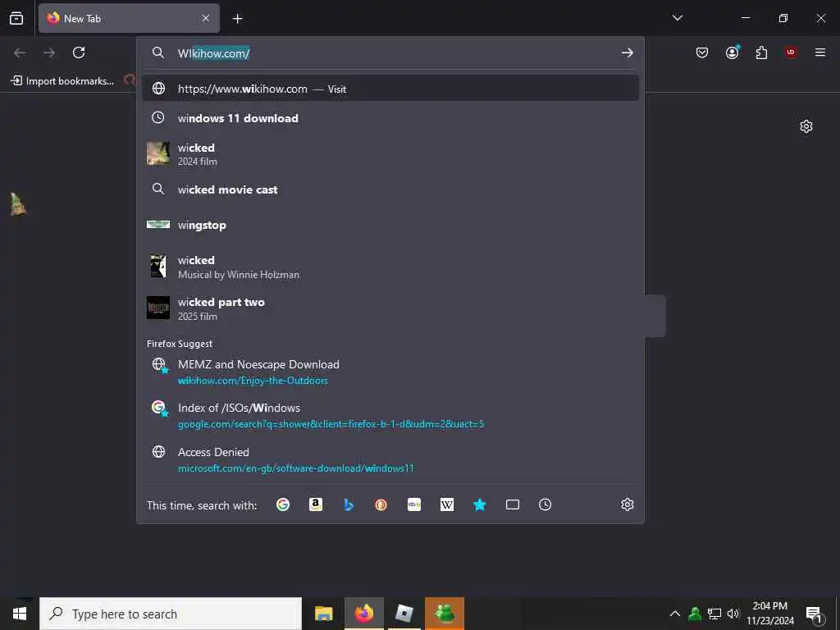Open MEMZ and Noescape Download bookmark
The width and height of the screenshot is (840, 630).
pyautogui.click(x=390, y=372)
